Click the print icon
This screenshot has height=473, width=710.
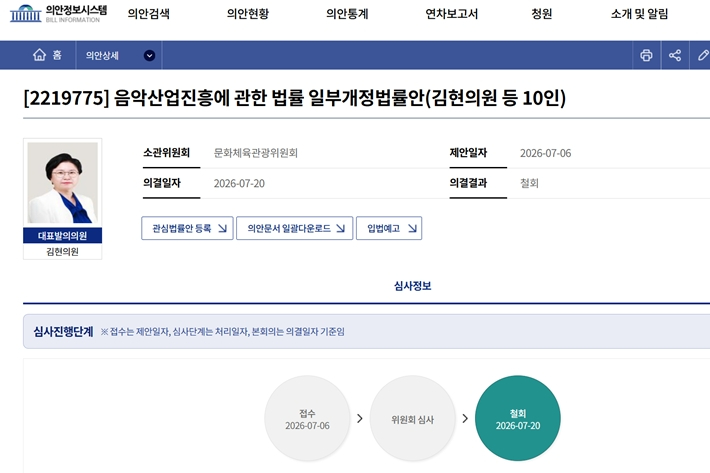click(646, 55)
